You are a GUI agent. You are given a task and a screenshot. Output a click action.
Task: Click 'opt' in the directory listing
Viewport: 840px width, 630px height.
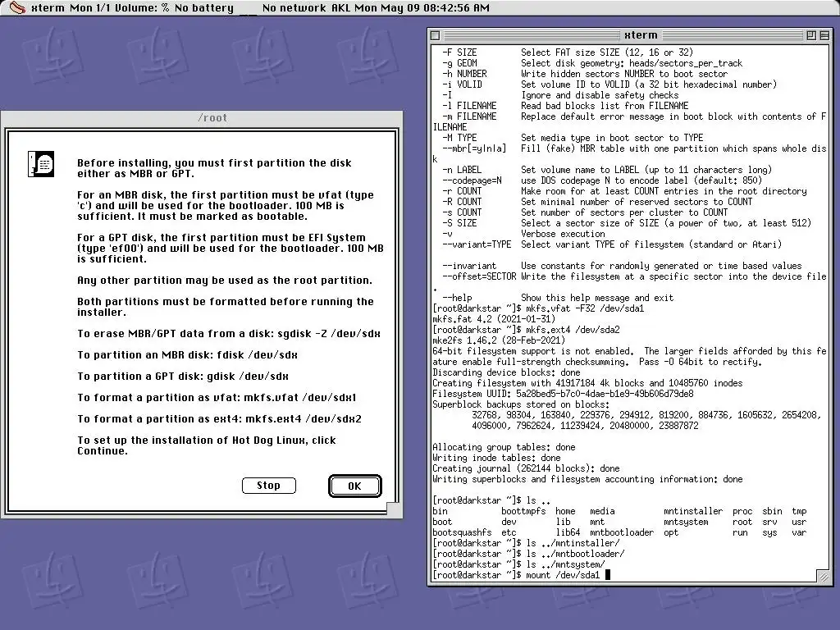point(671,532)
